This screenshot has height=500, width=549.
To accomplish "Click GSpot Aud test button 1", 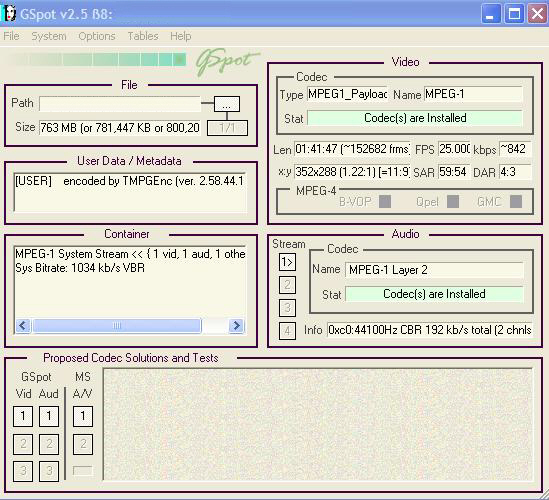I will tap(49, 416).
